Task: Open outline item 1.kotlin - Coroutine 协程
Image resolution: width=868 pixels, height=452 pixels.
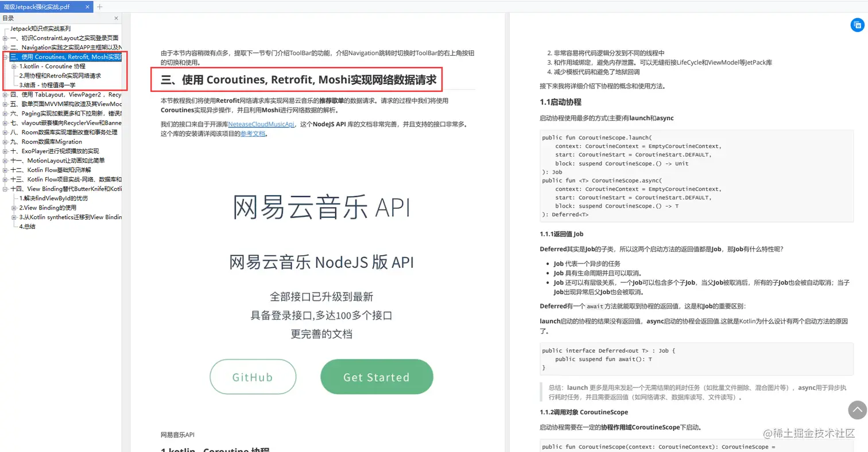Action: pyautogui.click(x=52, y=67)
